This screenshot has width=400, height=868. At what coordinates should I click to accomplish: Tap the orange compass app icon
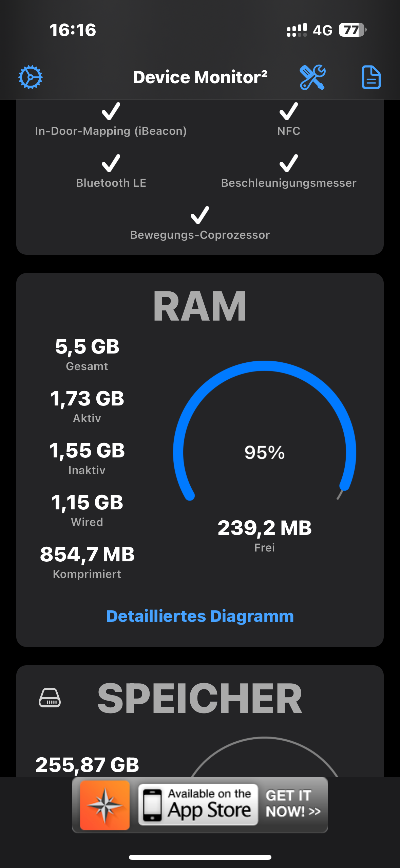105,805
